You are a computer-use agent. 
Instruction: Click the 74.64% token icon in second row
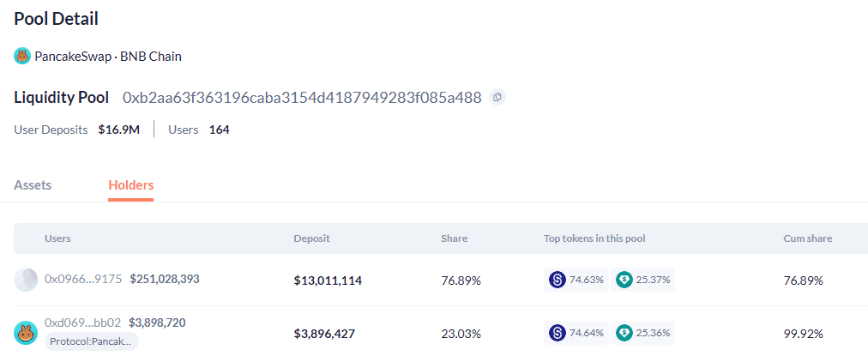558,332
